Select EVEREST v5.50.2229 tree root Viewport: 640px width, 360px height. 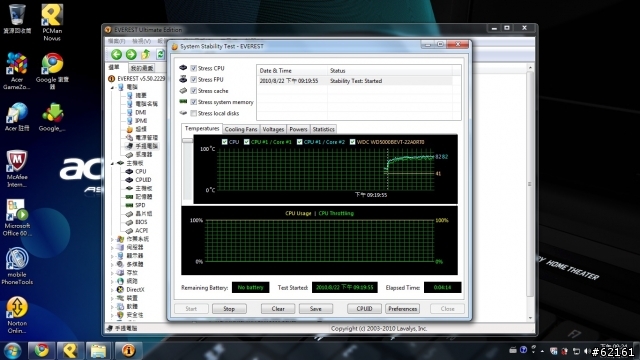[x=140, y=78]
